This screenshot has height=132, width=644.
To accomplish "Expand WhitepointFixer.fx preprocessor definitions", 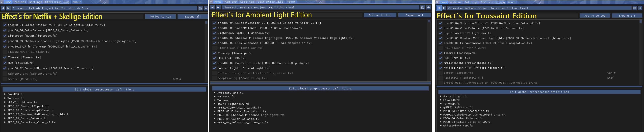I will pyautogui.click(x=441, y=126).
